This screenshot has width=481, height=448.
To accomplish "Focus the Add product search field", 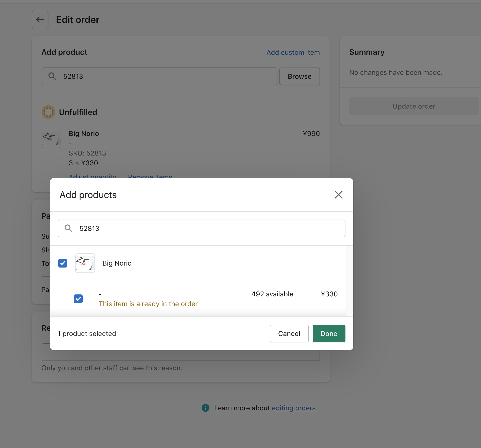I will (160, 76).
